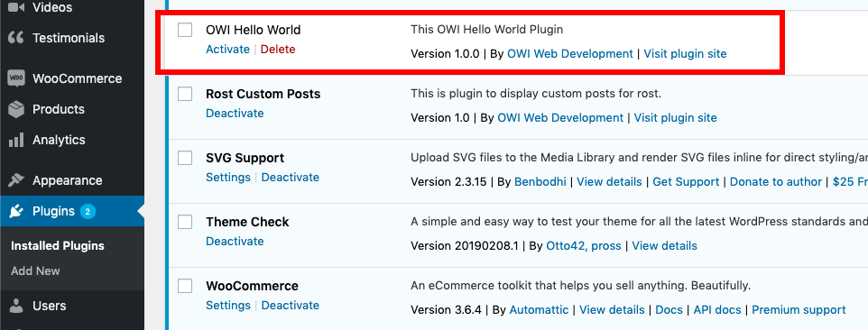Open Settings for WooCommerce plugin
868x330 pixels.
click(228, 305)
